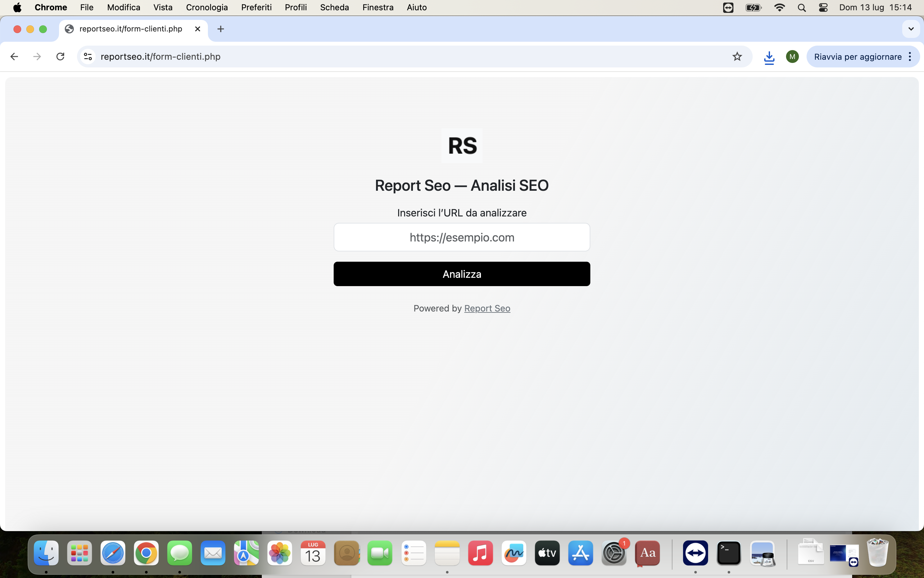This screenshot has height=578, width=924.
Task: Open Dictionary from the Dock
Action: click(x=647, y=553)
